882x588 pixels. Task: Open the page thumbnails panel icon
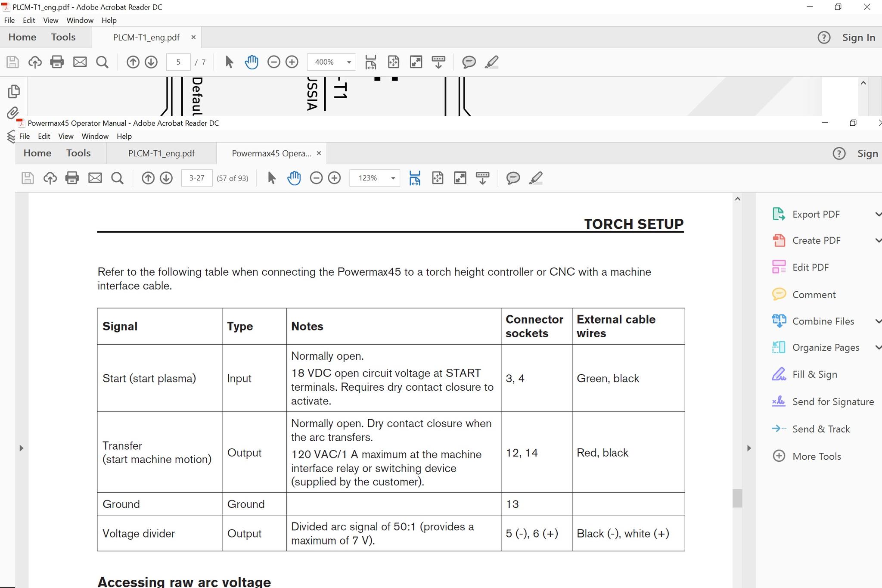point(14,91)
